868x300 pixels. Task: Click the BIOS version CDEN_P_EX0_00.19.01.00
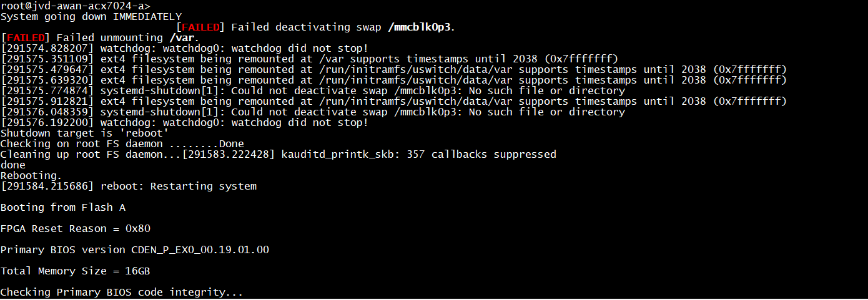coord(200,249)
